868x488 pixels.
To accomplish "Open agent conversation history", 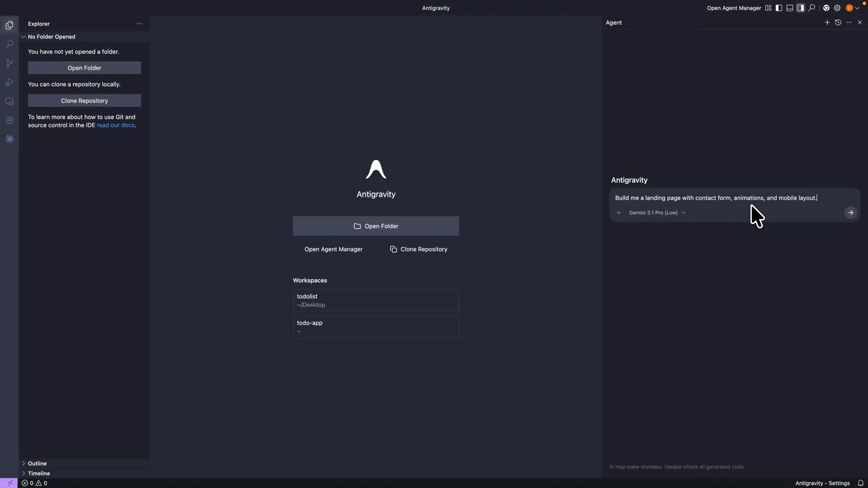I will 838,23.
